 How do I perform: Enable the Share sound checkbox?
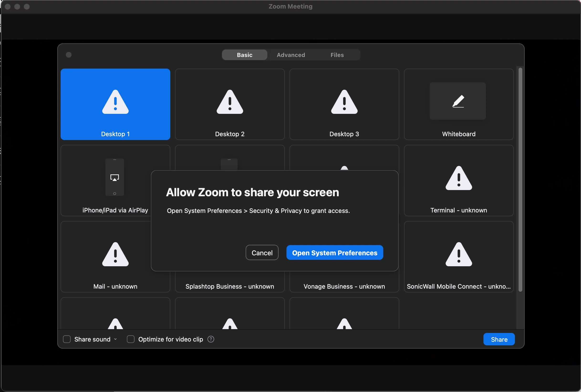point(67,339)
